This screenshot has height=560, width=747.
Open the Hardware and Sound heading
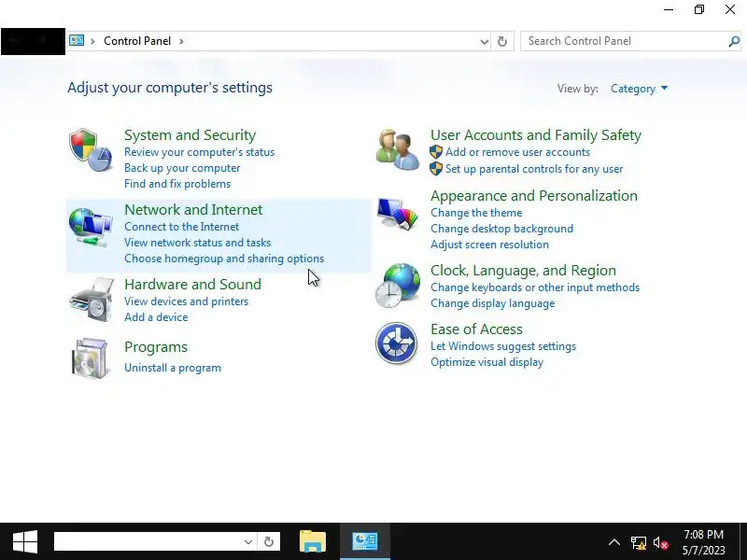192,285
